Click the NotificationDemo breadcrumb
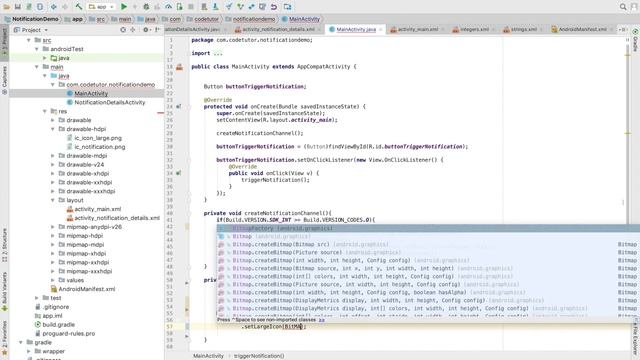This screenshot has height=360, width=640. [32, 19]
